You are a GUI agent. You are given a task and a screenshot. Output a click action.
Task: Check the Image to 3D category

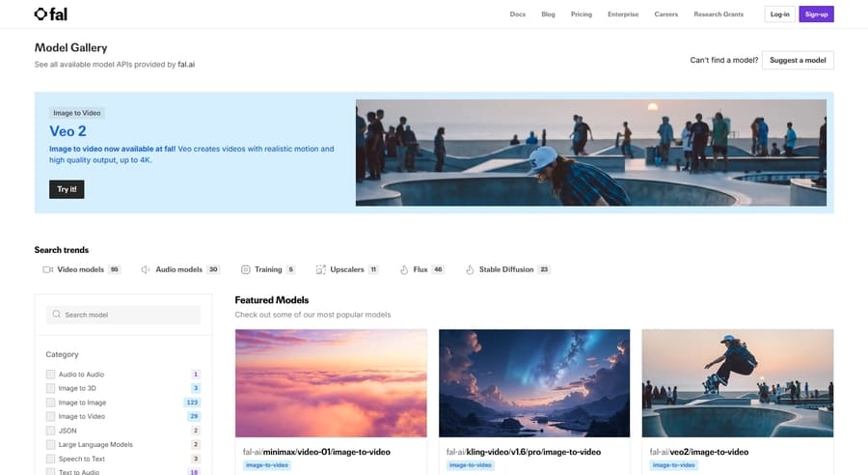50,388
